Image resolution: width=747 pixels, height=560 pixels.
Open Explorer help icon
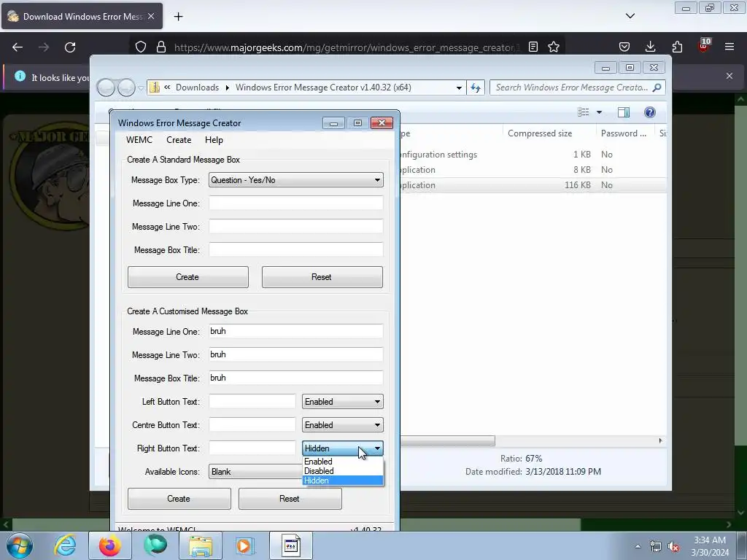click(650, 112)
